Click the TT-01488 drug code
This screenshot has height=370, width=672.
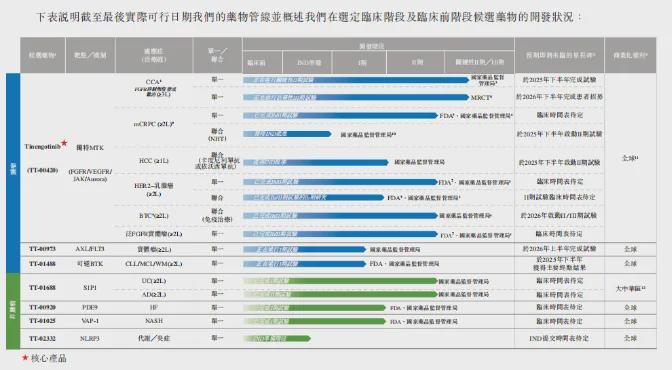coord(42,264)
